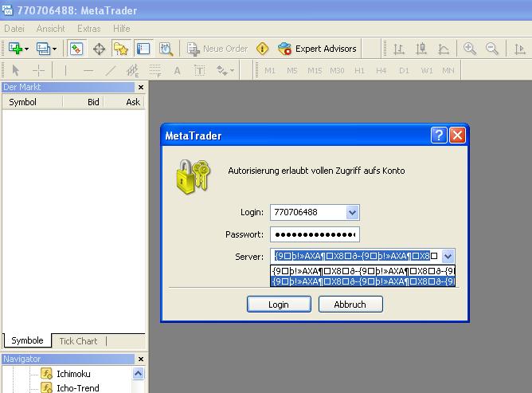Close the MetaTrader login dialog
The width and height of the screenshot is (532, 393).
pos(457,136)
